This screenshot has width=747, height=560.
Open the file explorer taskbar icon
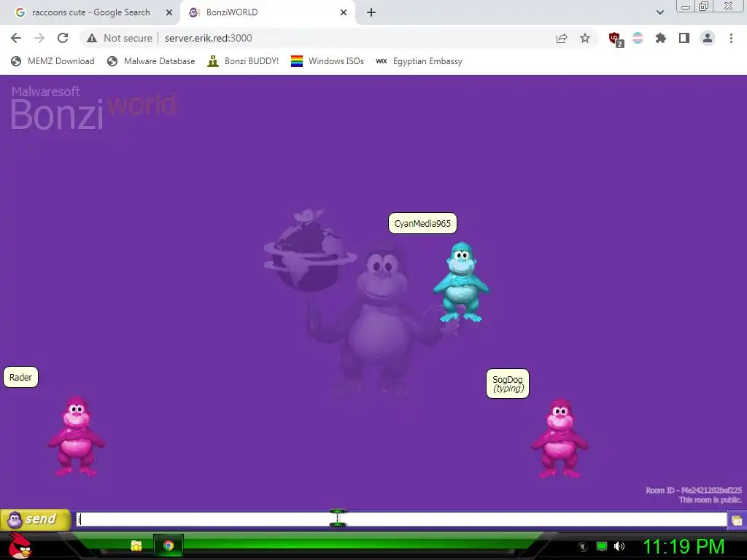click(136, 545)
